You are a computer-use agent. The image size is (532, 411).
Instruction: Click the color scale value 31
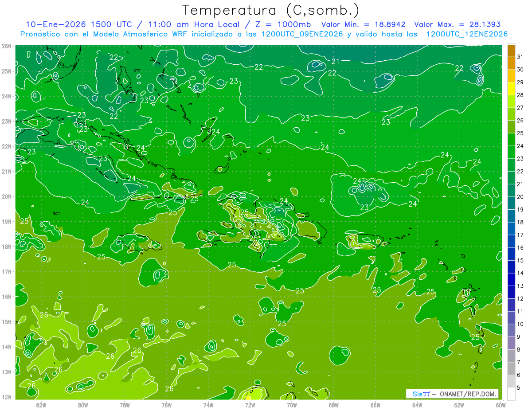point(520,56)
